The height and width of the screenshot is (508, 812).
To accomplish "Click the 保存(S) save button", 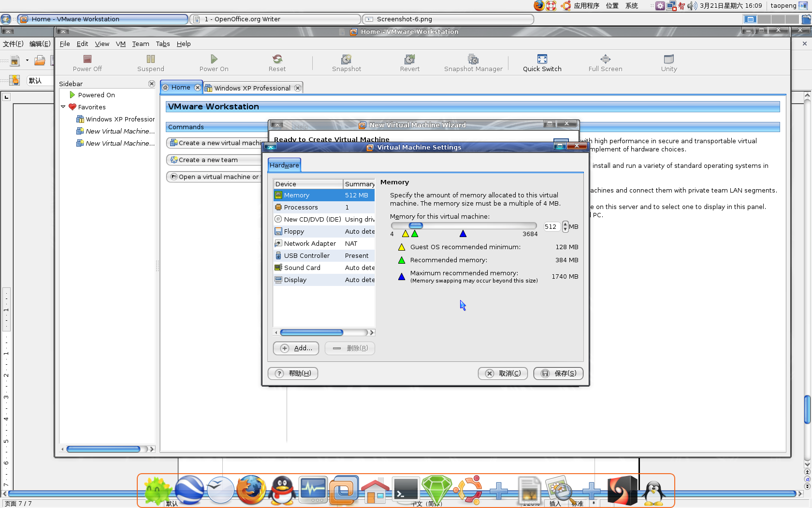I will 558,374.
